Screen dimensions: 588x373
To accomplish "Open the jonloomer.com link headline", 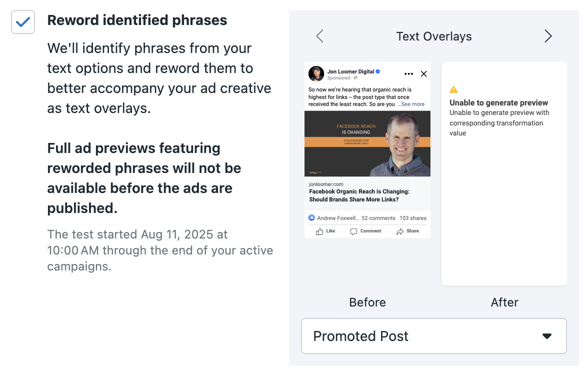I will point(359,195).
